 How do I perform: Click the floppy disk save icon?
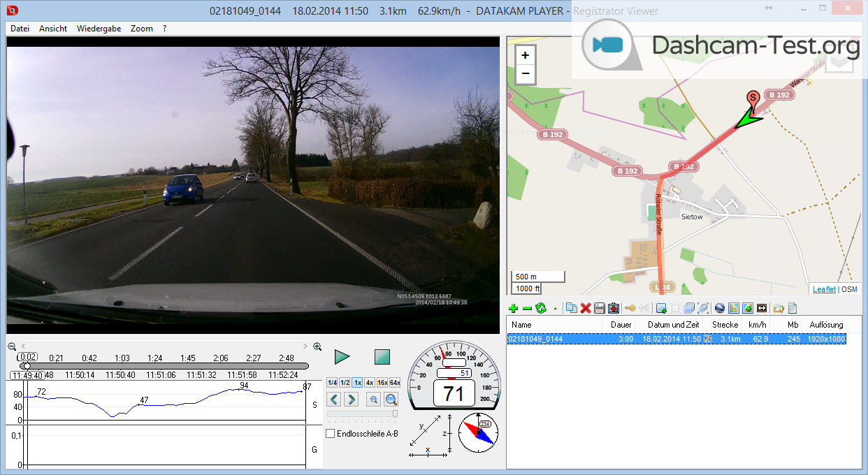point(600,308)
